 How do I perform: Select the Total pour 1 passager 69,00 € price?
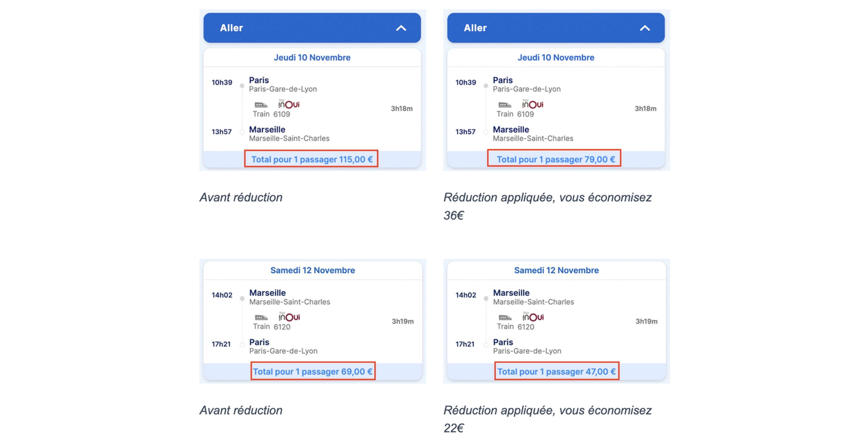[313, 372]
